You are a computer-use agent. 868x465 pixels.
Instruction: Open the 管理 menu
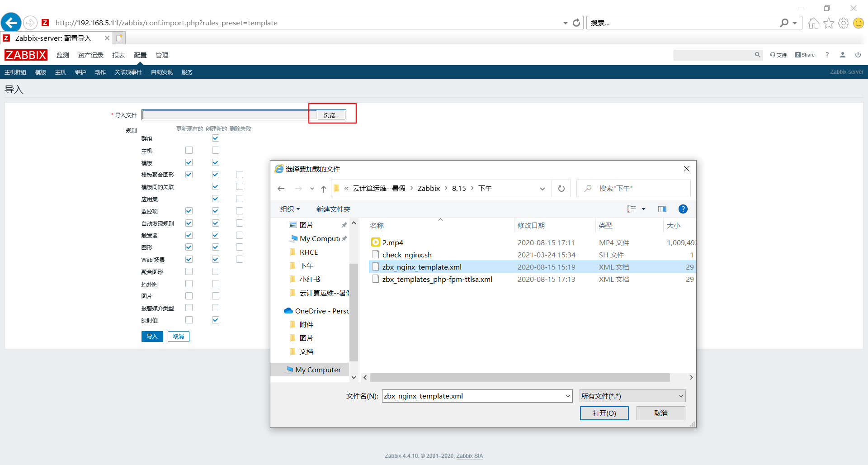(x=162, y=55)
